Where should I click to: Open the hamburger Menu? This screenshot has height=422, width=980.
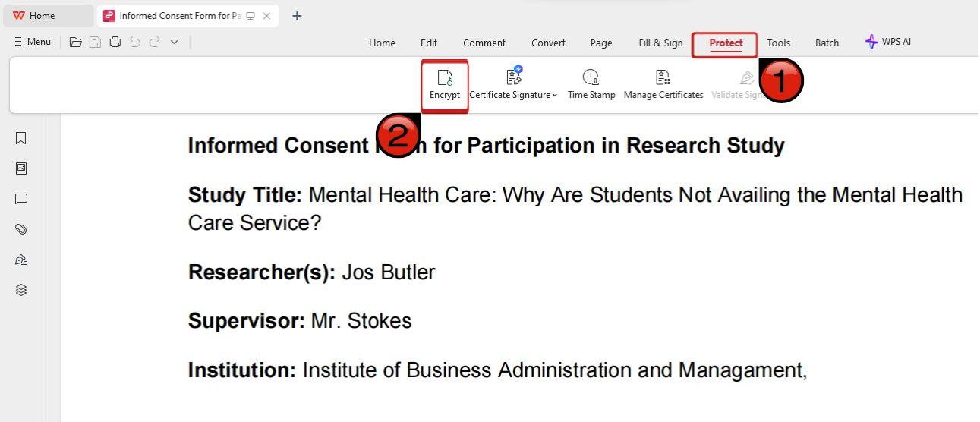[x=33, y=42]
